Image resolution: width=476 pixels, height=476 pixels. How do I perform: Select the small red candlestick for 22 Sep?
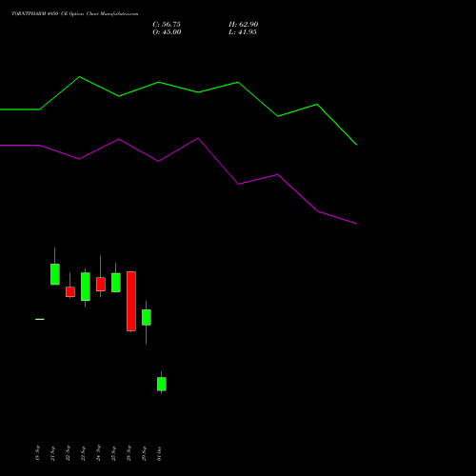70,291
